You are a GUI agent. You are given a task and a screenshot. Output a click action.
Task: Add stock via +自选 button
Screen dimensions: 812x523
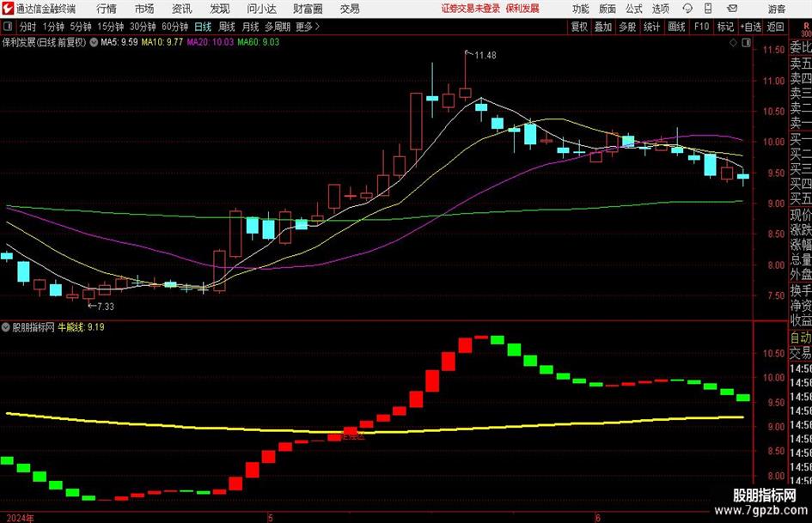750,27
